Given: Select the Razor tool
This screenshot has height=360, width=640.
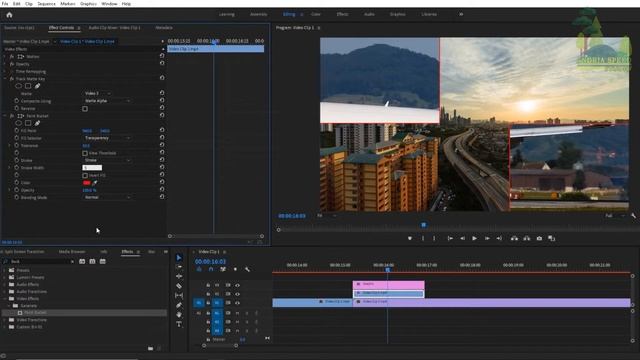Looking at the screenshot, I should (x=179, y=286).
